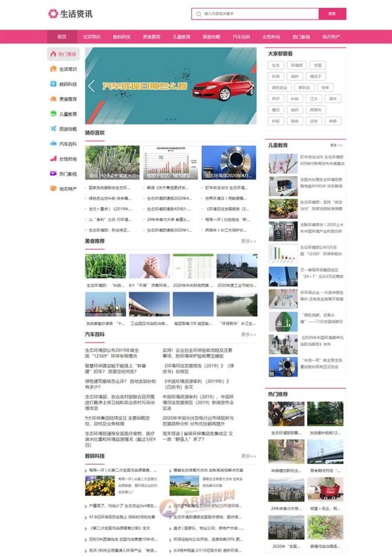Click the magnifier icon in the search box
Image resolution: width=392 pixels, height=556 pixels.
[x=199, y=14]
